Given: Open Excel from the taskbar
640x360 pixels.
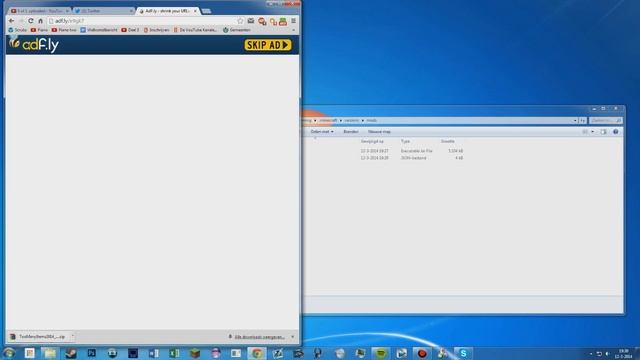Looking at the screenshot, I should pyautogui.click(x=174, y=353).
